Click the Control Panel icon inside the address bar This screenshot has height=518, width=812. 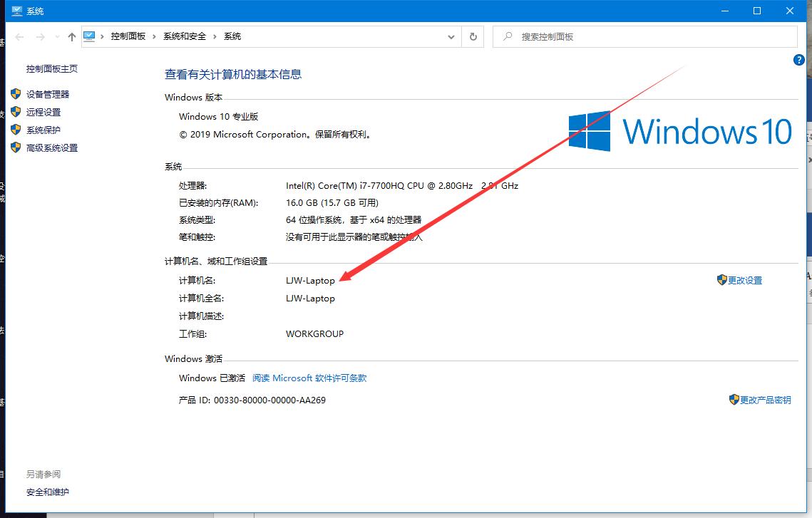88,36
